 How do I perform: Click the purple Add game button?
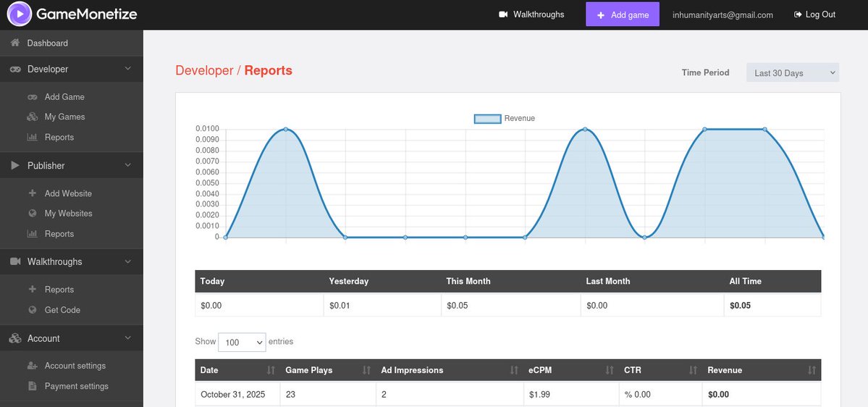pyautogui.click(x=623, y=14)
